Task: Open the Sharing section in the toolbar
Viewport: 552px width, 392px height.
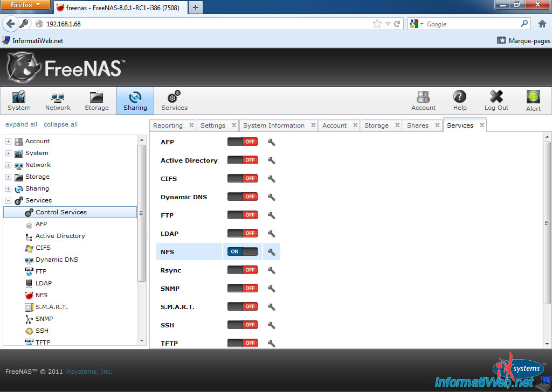Action: coord(135,100)
